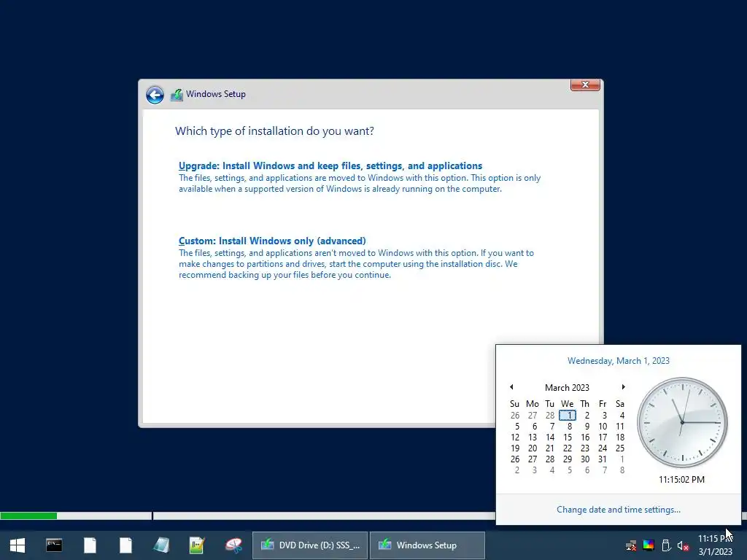Select March 14 in the calendar

pyautogui.click(x=550, y=437)
